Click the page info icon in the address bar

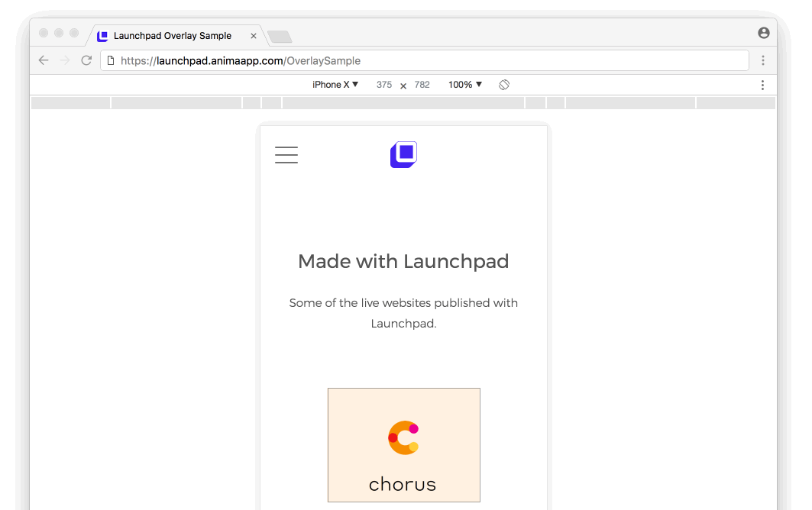[110, 60]
